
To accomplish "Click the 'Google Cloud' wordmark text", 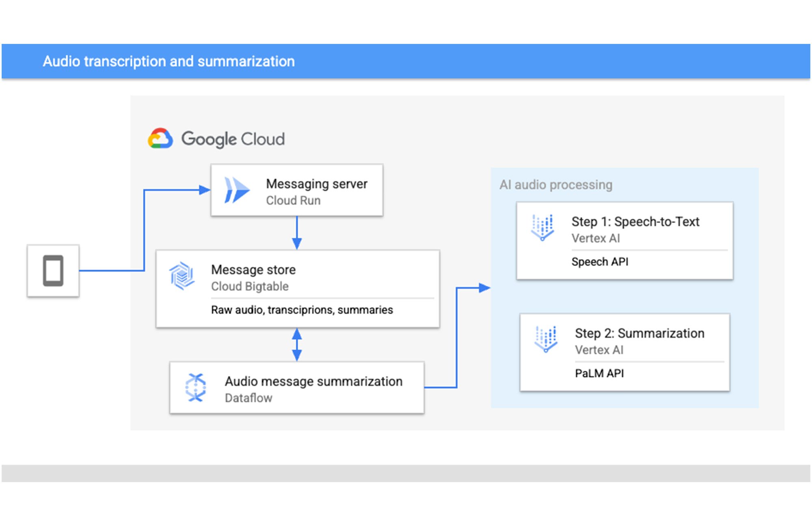I will pyautogui.click(x=233, y=139).
